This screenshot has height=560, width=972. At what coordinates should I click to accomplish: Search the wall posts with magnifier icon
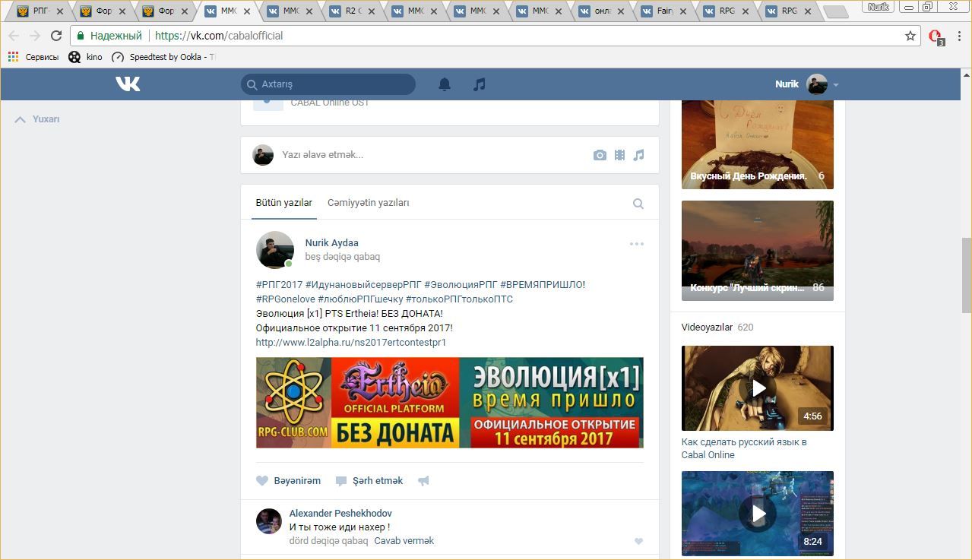(638, 204)
